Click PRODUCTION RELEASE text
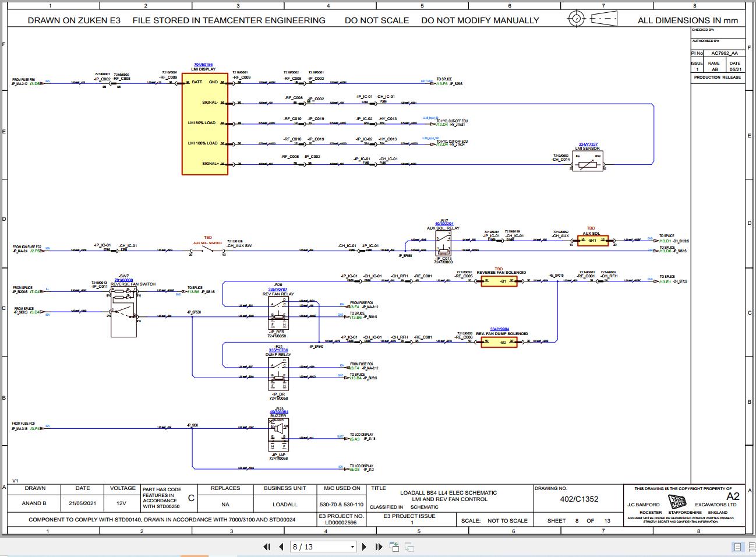This screenshot has width=756, height=557. click(x=718, y=77)
